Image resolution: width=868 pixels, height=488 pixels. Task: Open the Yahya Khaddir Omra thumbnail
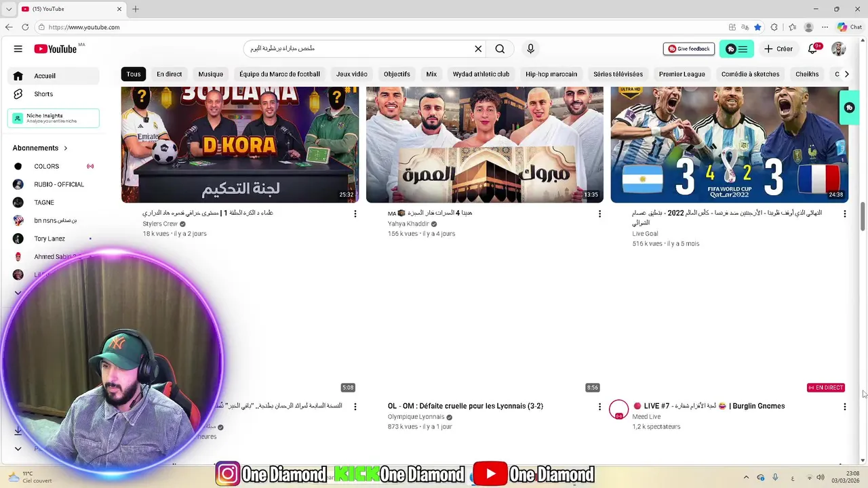[x=484, y=144]
